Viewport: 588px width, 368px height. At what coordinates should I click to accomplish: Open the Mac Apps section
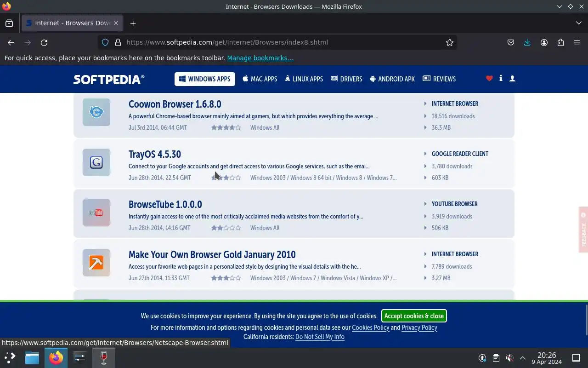(x=260, y=79)
